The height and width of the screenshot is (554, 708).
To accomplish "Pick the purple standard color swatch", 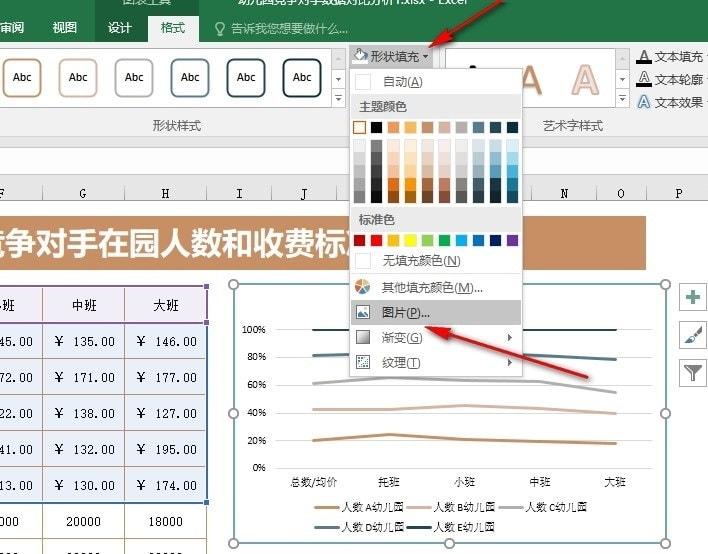I will 512,240.
